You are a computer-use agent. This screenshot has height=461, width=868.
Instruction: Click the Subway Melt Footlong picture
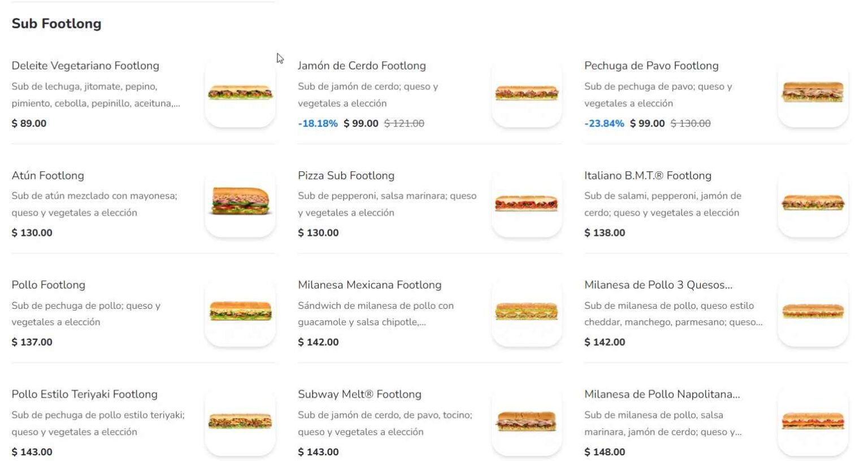click(x=526, y=422)
